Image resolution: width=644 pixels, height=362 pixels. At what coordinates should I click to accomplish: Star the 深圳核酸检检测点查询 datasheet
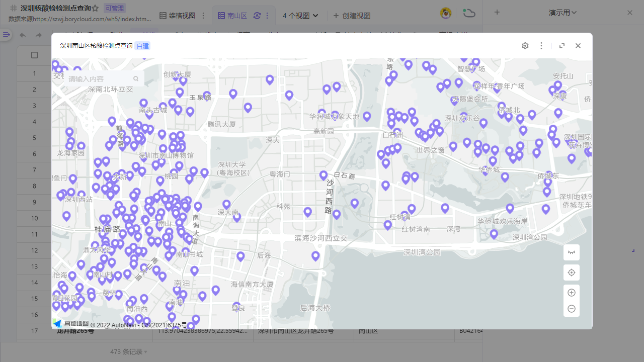pos(95,9)
